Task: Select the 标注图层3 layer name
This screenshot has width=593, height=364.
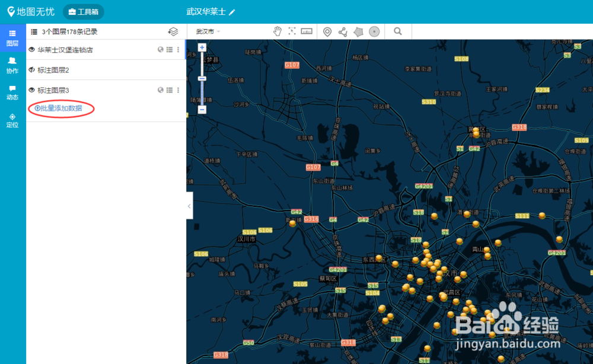Action: (53, 90)
